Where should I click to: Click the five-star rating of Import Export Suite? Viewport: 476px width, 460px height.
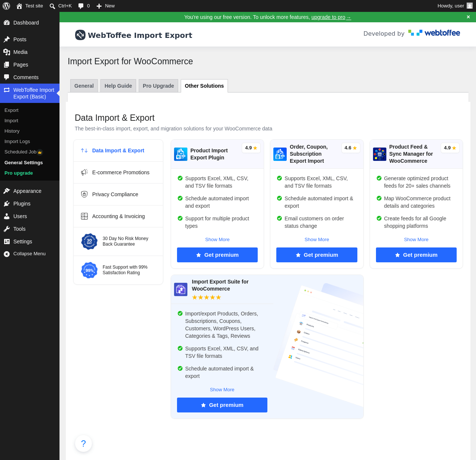[x=206, y=297]
